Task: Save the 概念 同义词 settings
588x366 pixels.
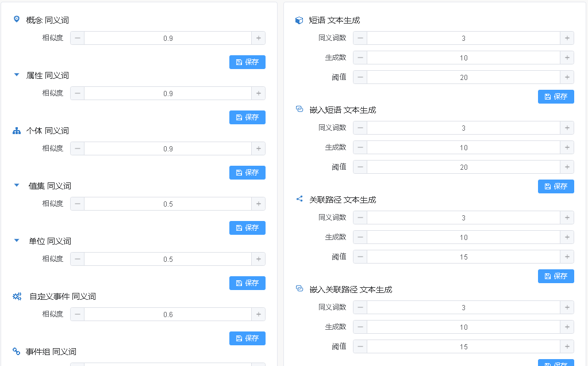Action: (247, 62)
